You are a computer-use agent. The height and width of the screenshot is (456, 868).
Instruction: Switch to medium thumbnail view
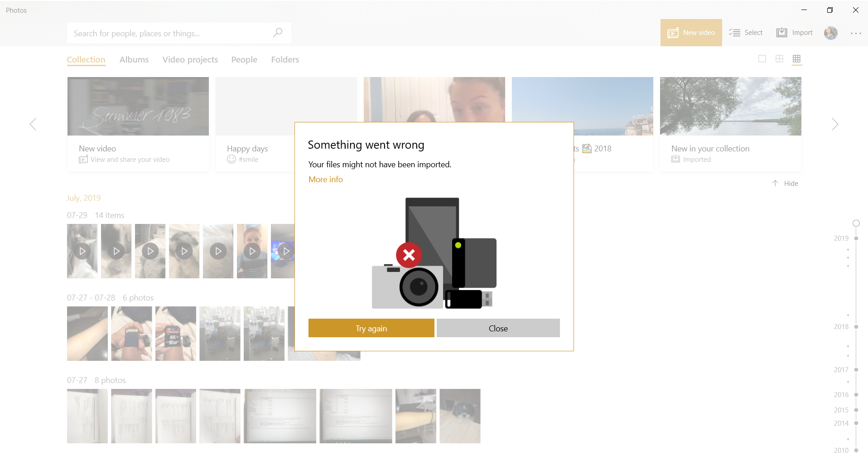(x=779, y=59)
